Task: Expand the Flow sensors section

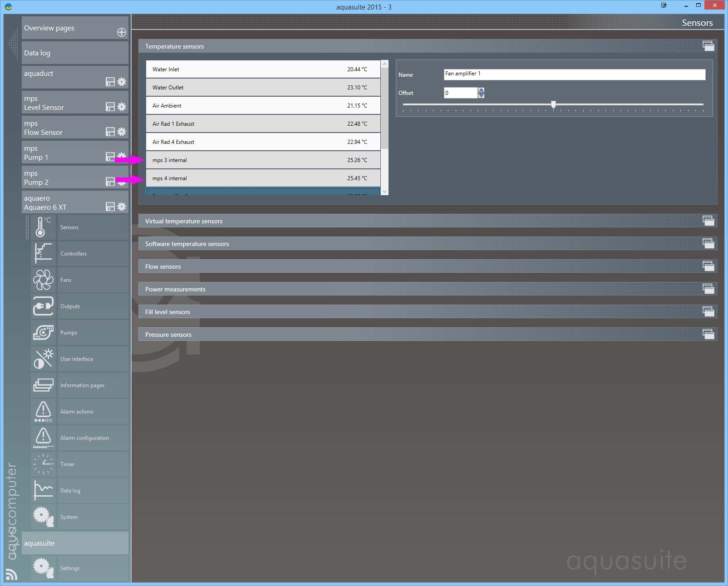Action: (708, 266)
